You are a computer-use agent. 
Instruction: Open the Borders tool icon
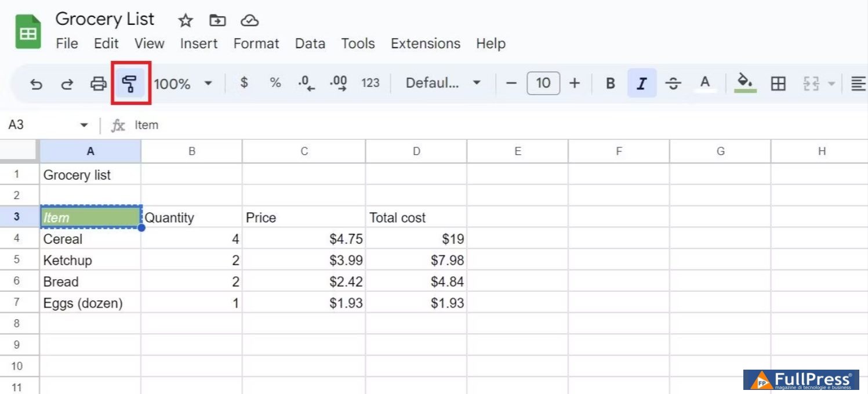tap(778, 84)
